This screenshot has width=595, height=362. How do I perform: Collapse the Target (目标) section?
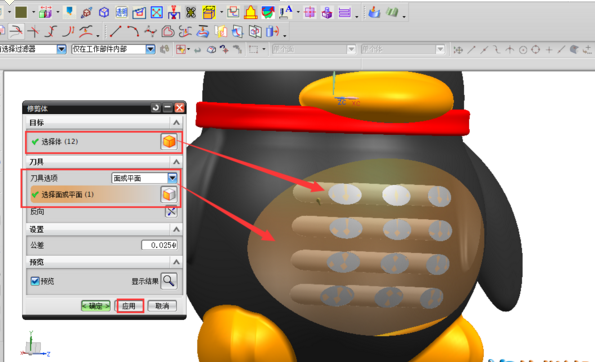point(176,123)
